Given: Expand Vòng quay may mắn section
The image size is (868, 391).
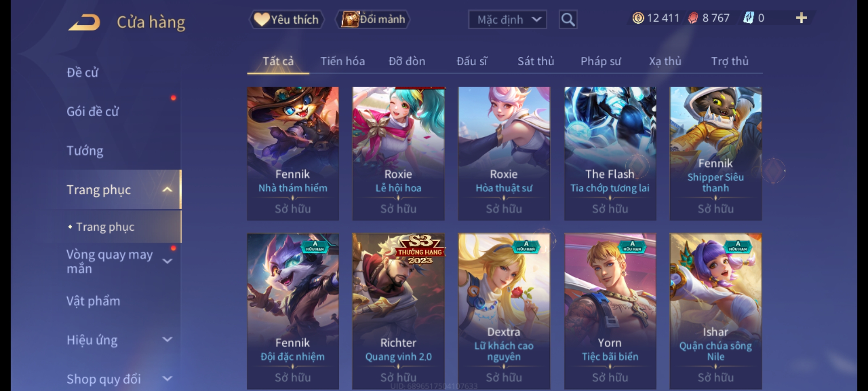Looking at the screenshot, I should (x=167, y=261).
